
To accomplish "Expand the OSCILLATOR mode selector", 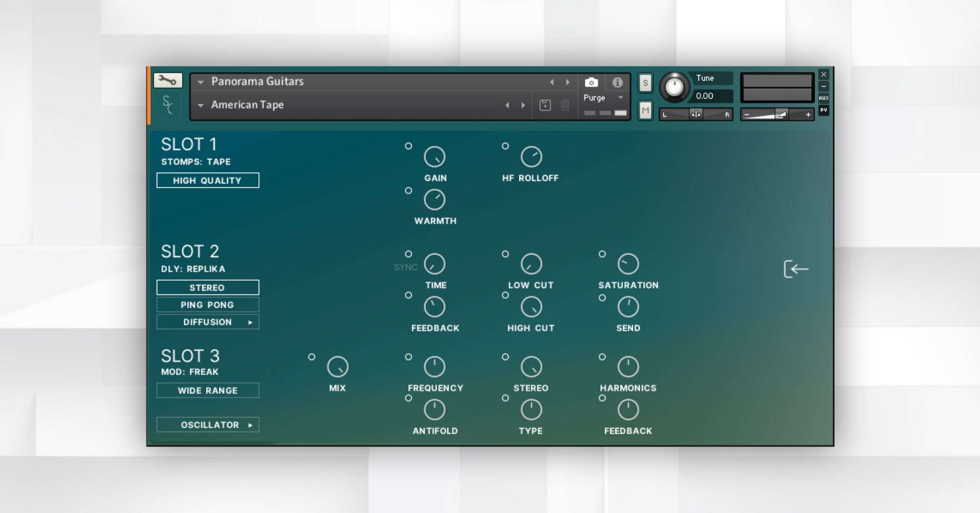I will point(208,425).
